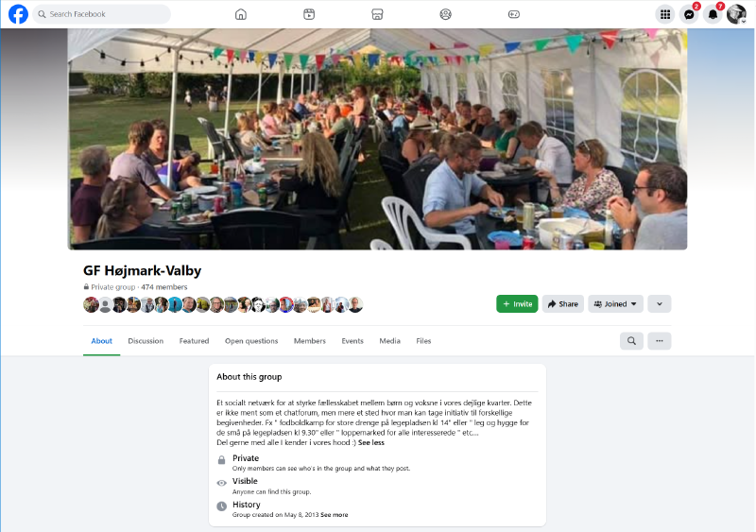Open the Groups icon in top navigation

coord(445,14)
